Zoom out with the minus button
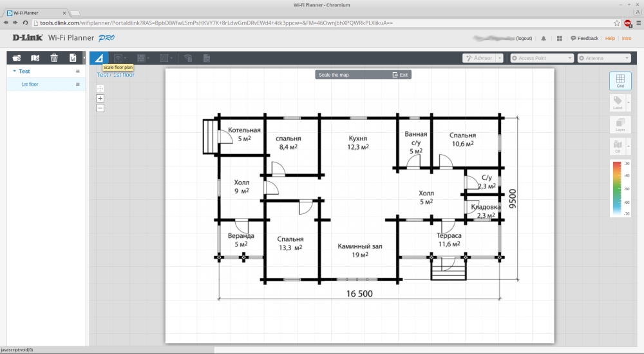 [100, 108]
